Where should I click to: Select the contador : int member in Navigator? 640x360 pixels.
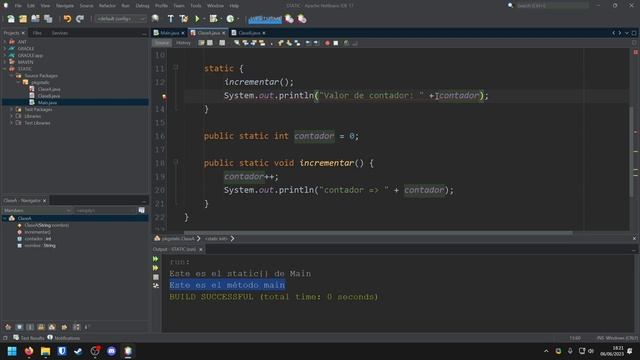click(x=38, y=239)
